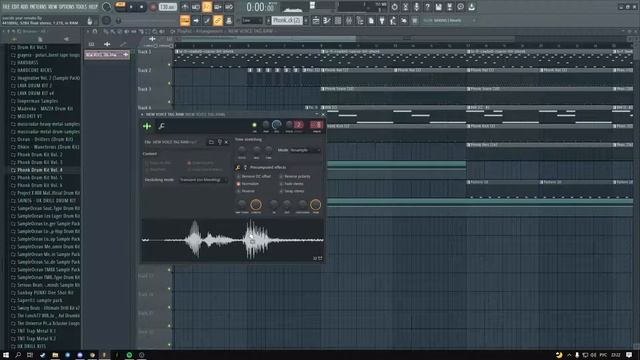This screenshot has width=640, height=360.
Task: Click the shopping cart icon
Action: tap(415, 20)
